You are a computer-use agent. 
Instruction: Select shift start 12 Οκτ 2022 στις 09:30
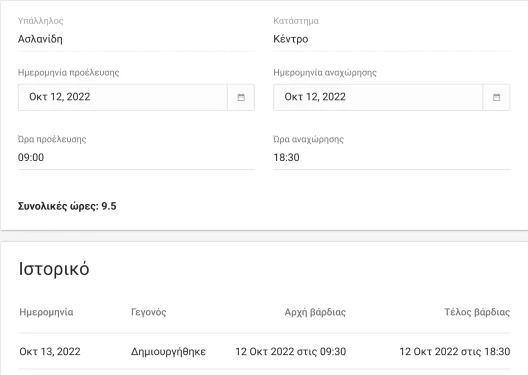(x=291, y=351)
